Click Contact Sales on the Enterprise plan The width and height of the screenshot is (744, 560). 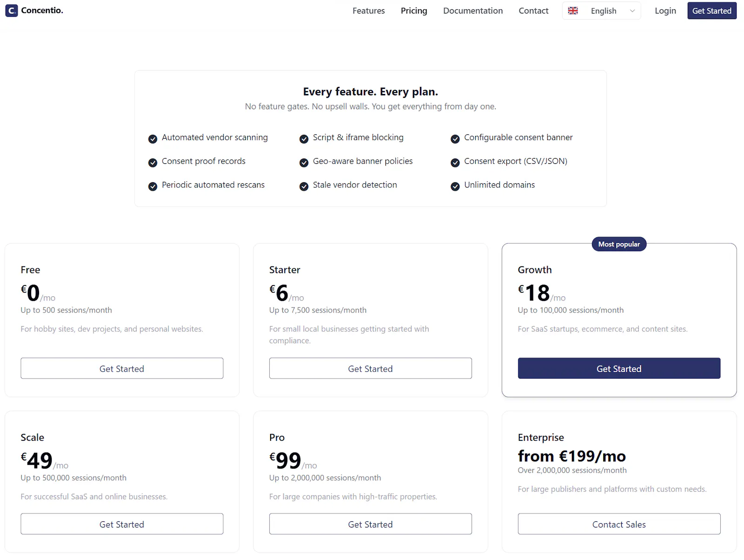pyautogui.click(x=619, y=524)
